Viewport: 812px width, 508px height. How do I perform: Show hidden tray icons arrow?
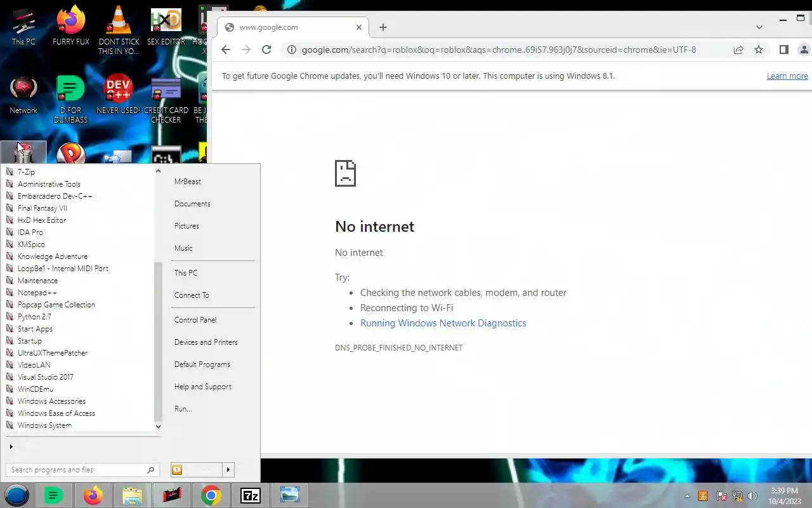[x=687, y=496]
